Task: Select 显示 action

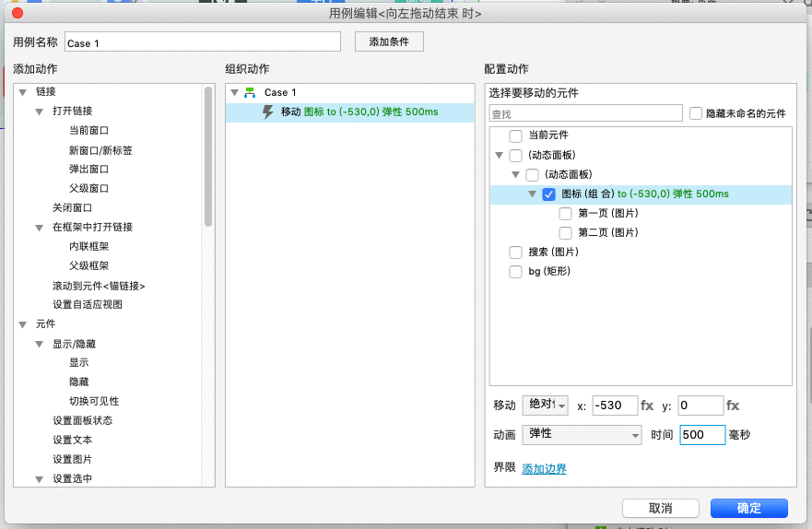Action: (x=78, y=363)
